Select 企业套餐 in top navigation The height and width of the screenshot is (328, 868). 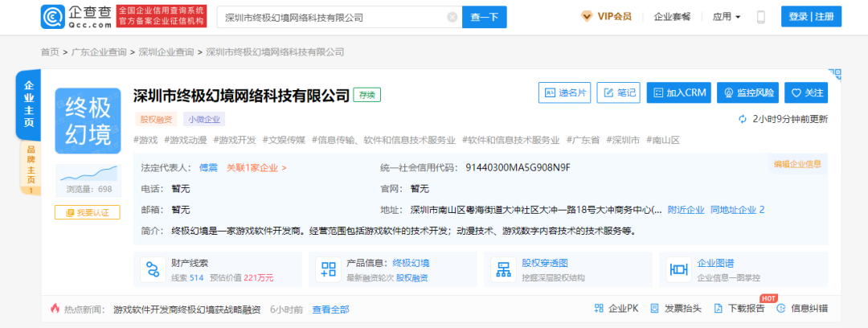(x=673, y=17)
